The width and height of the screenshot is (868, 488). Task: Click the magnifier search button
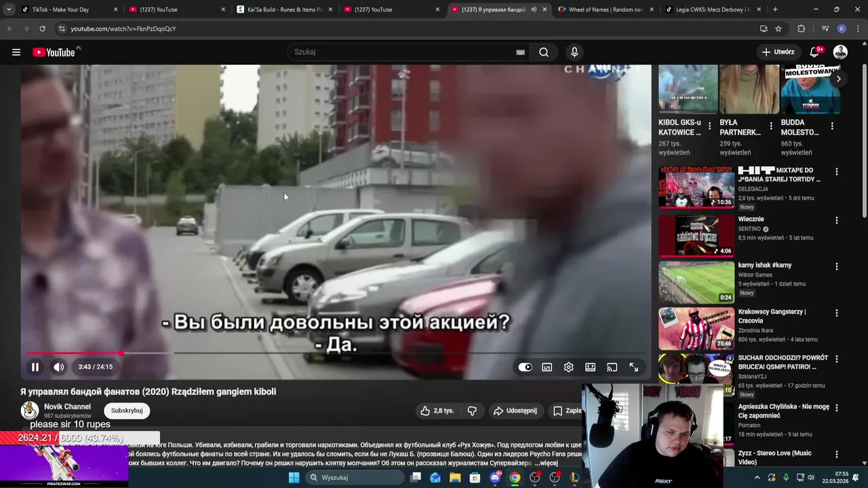click(x=544, y=52)
